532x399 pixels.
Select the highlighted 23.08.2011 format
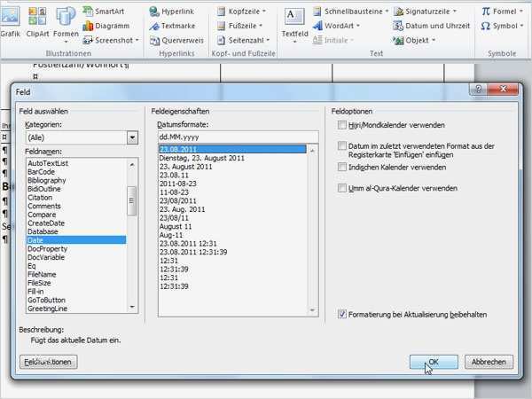pyautogui.click(x=232, y=149)
